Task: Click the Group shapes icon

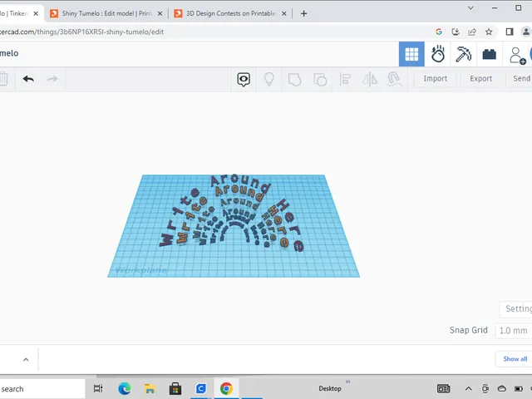Action: pyautogui.click(x=294, y=80)
